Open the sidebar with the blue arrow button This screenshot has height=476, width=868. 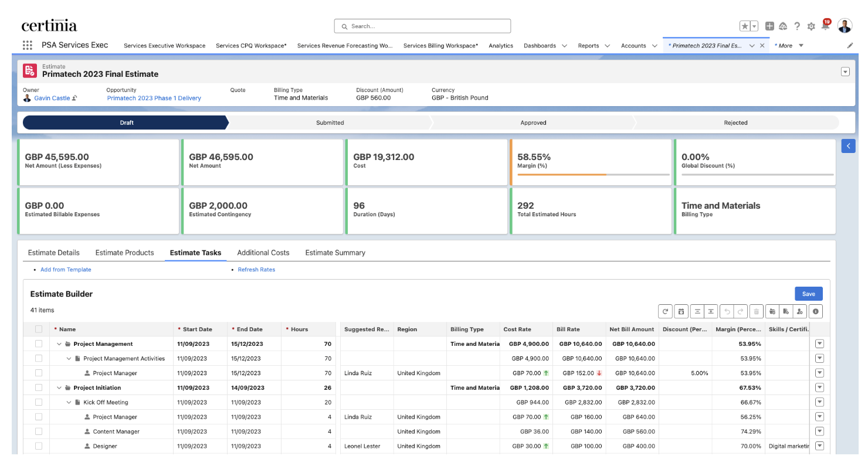pos(848,146)
